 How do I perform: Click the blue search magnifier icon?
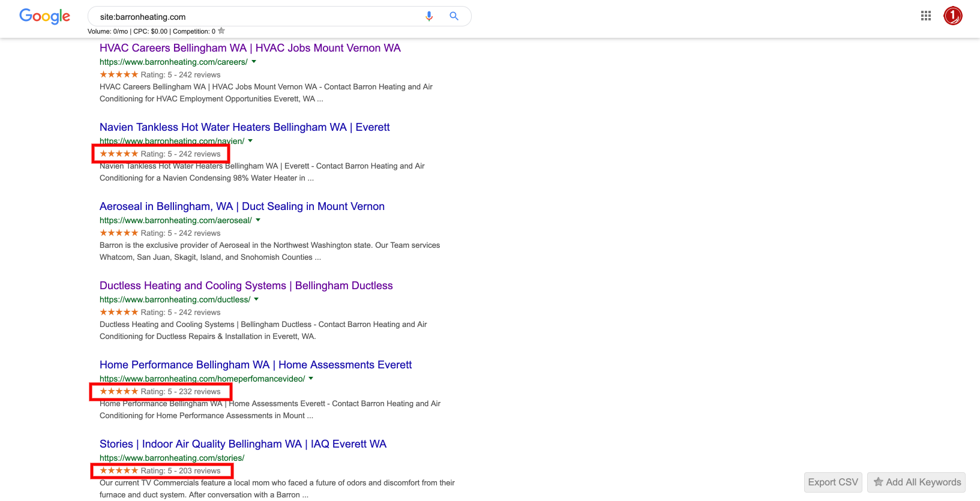click(x=454, y=16)
